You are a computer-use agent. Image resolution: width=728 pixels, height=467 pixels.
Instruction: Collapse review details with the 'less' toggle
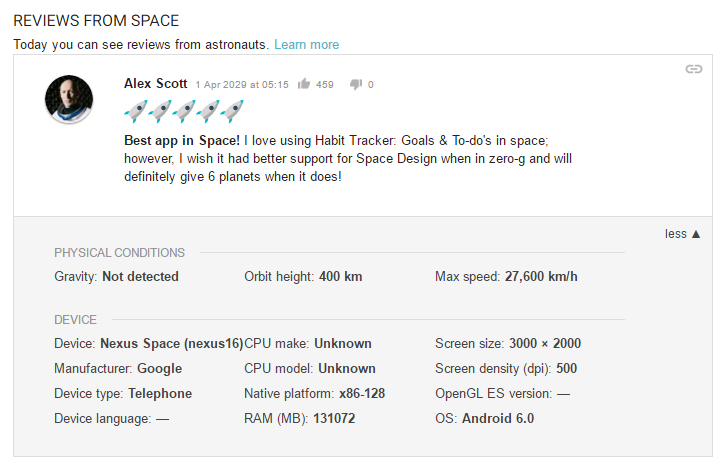pyautogui.click(x=682, y=234)
